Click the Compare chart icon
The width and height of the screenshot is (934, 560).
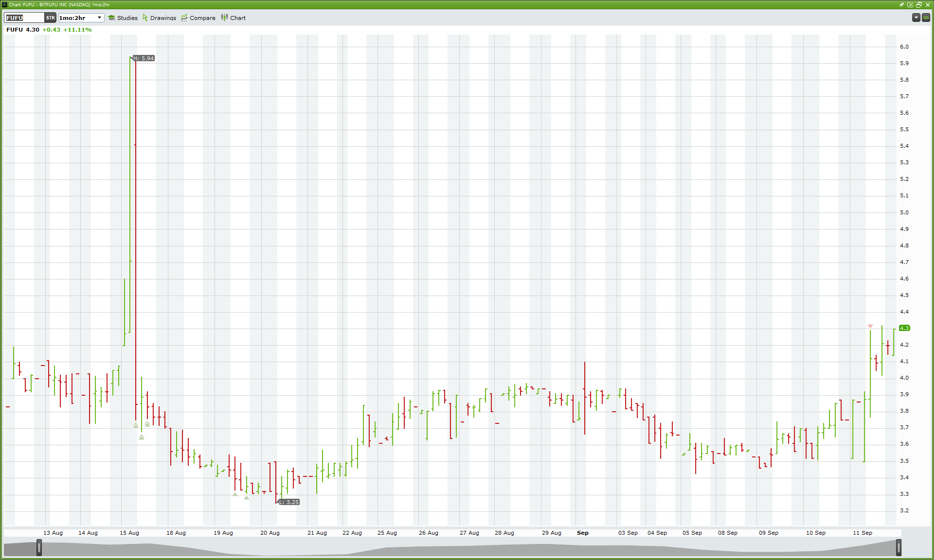point(184,18)
